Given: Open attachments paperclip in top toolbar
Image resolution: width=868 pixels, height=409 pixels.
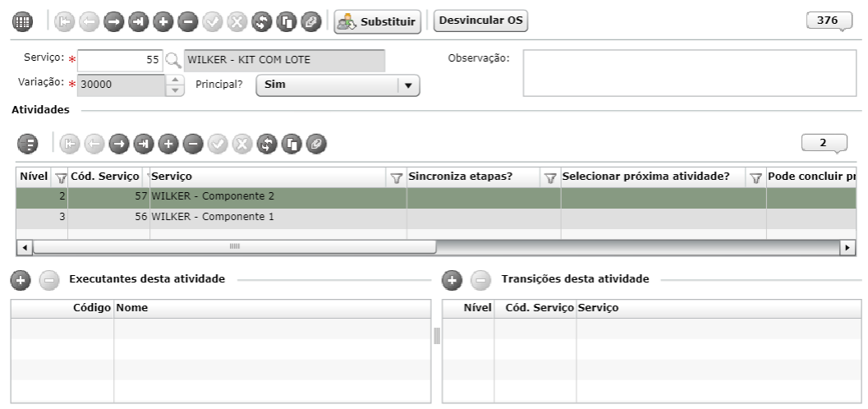Looking at the screenshot, I should pos(311,22).
